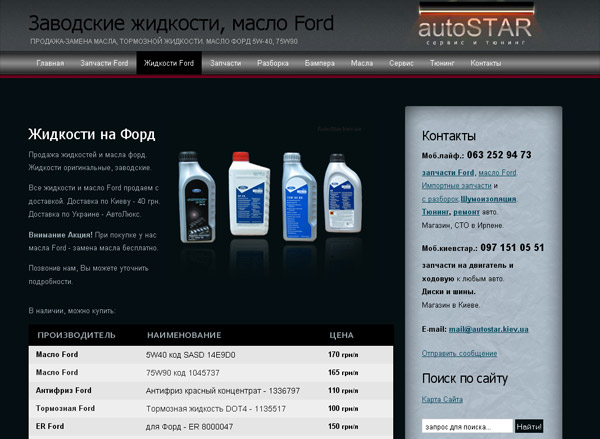
Task: Click the mail@autostar.kiev.ua email link
Action: (x=489, y=329)
